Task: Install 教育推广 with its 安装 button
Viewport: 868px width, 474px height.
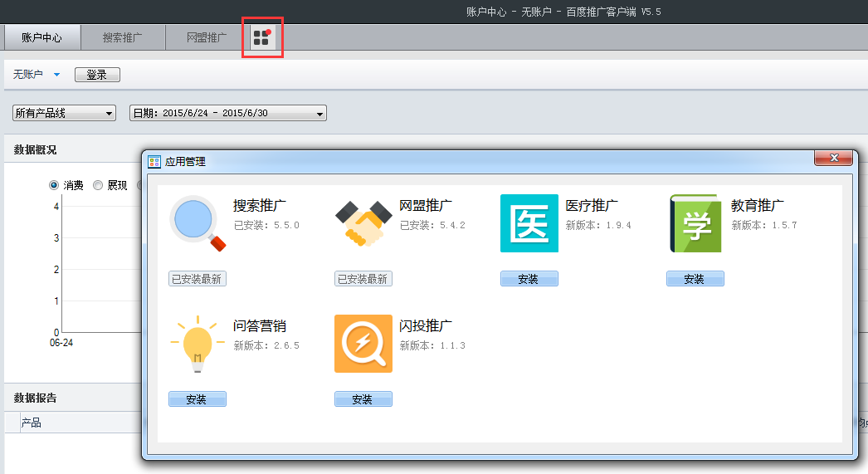Action: pyautogui.click(x=695, y=279)
